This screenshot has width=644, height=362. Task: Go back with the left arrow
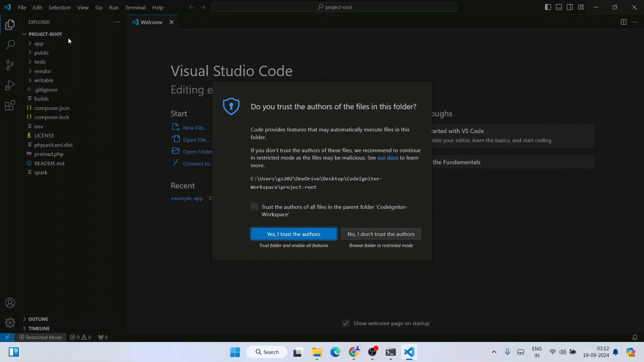click(x=192, y=7)
